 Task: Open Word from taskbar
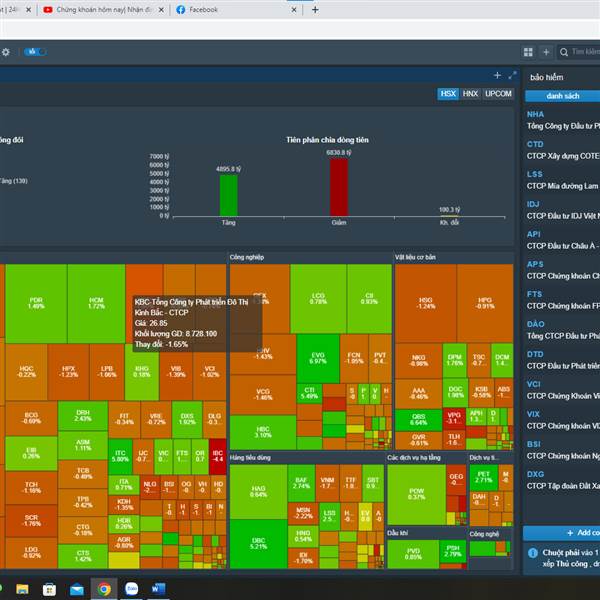(x=158, y=589)
